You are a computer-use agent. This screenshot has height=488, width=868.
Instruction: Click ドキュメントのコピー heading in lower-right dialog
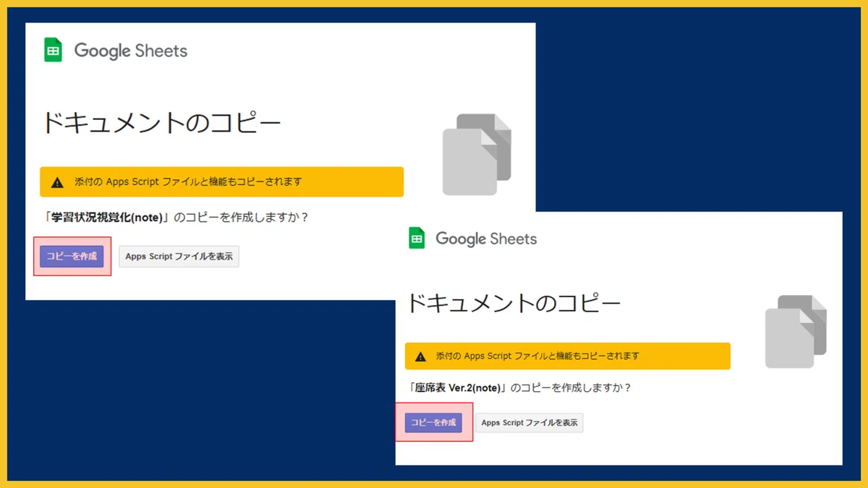[x=514, y=302]
